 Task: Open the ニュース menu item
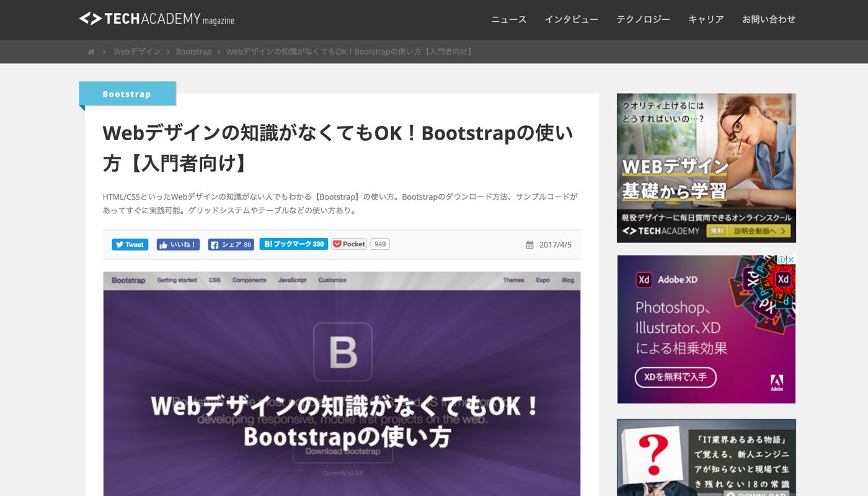(509, 19)
